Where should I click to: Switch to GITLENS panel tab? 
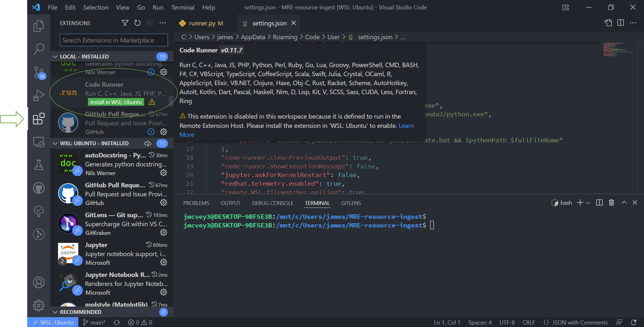[x=351, y=203]
